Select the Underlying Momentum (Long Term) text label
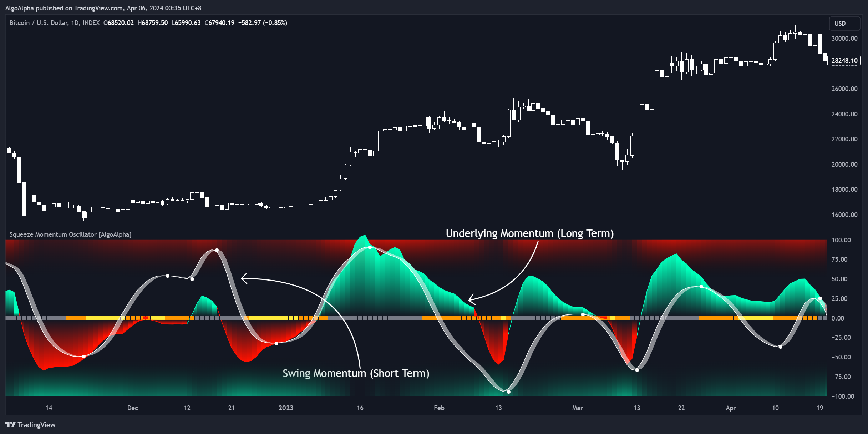868x434 pixels. click(530, 233)
